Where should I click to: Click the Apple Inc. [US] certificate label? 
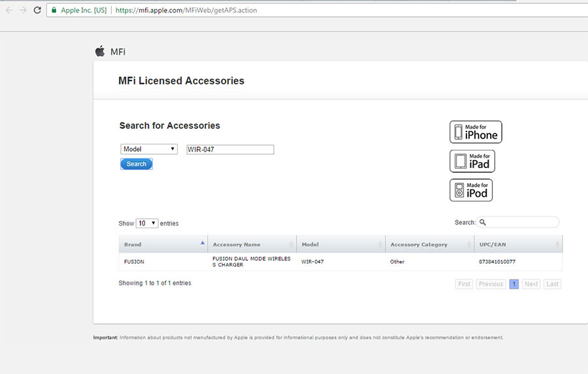pyautogui.click(x=84, y=10)
